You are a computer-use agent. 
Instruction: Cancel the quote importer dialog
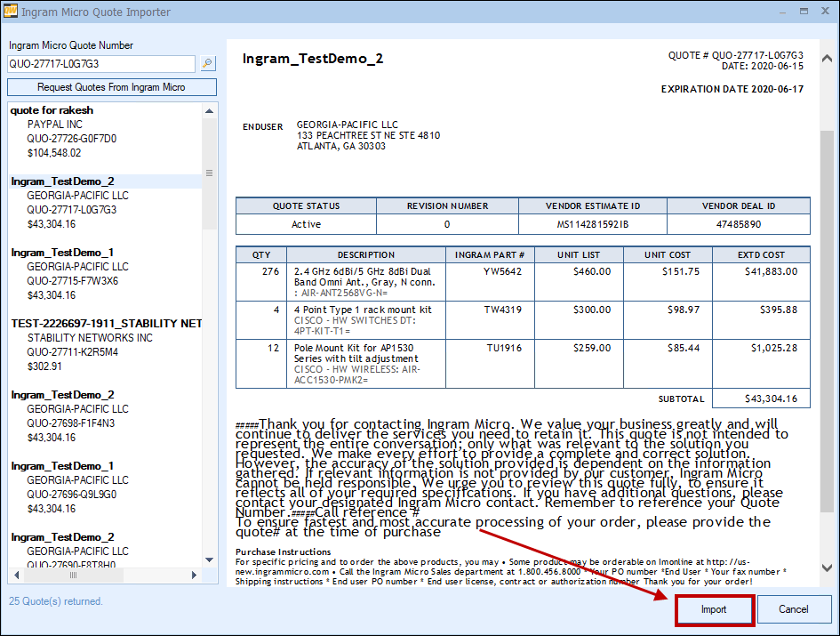pyautogui.click(x=794, y=609)
